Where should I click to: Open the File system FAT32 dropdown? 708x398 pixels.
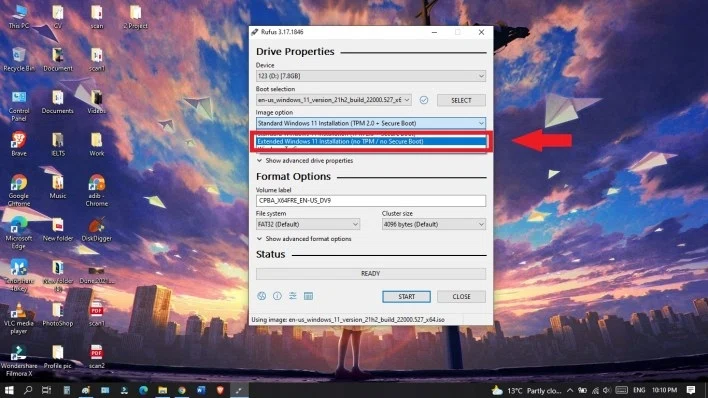[x=308, y=224]
